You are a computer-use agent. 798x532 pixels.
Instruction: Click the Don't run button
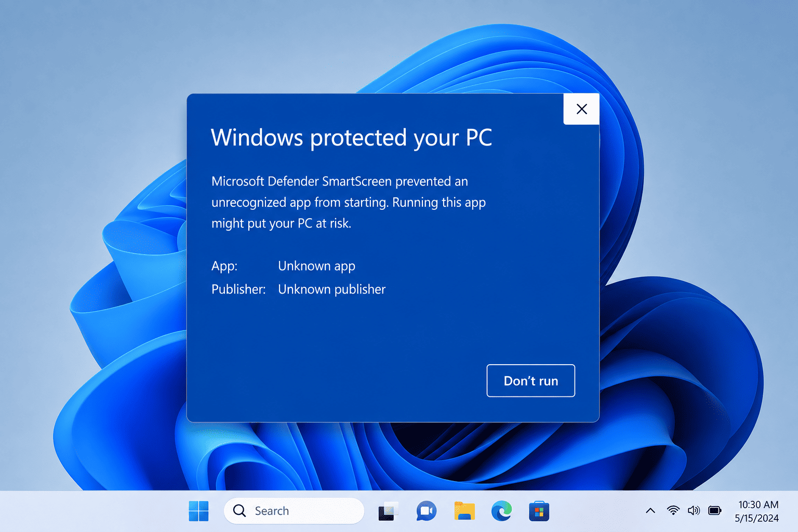coord(530,381)
